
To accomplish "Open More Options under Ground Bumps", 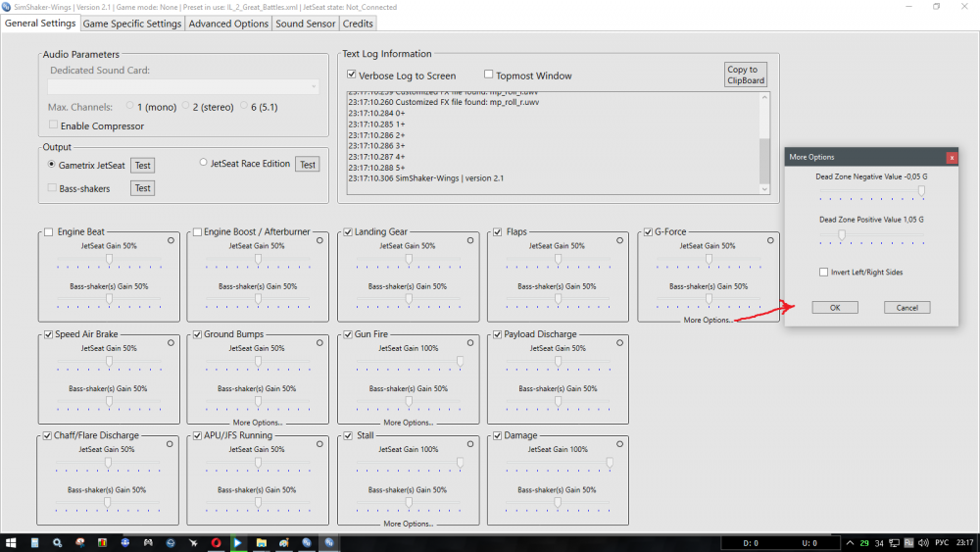I will pyautogui.click(x=258, y=423).
